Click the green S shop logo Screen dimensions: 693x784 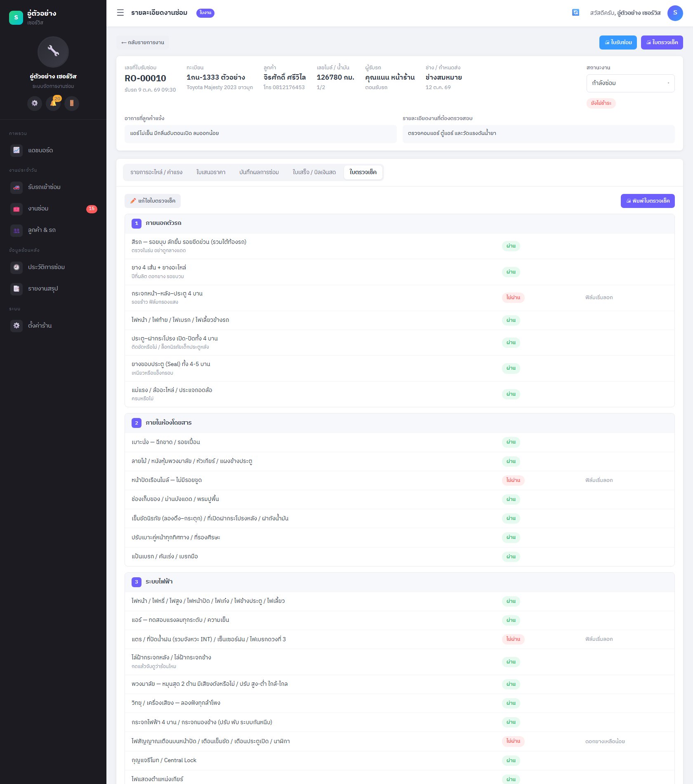pyautogui.click(x=16, y=17)
